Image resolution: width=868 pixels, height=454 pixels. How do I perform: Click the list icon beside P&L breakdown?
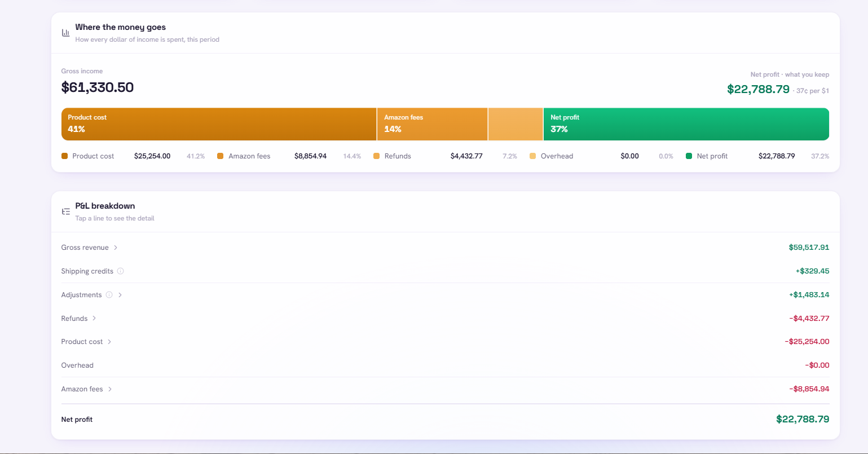(x=65, y=211)
